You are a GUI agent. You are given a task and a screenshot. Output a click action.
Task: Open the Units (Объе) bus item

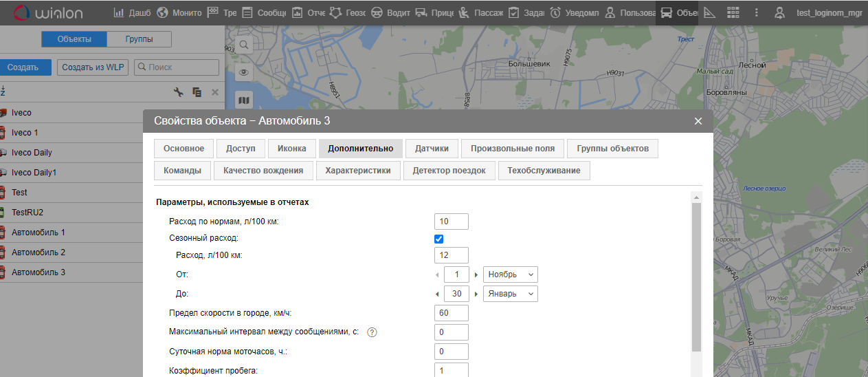pos(677,12)
